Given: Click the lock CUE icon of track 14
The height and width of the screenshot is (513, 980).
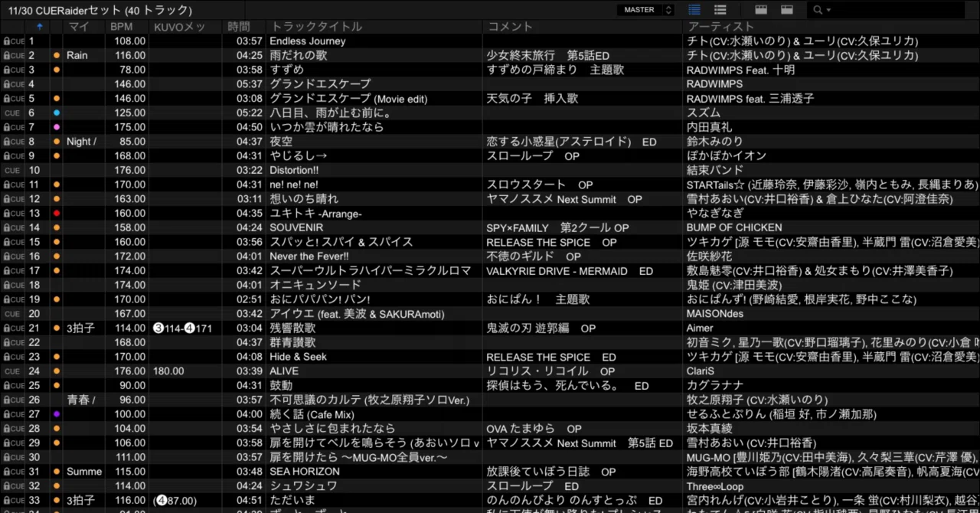Looking at the screenshot, I should pos(14,228).
